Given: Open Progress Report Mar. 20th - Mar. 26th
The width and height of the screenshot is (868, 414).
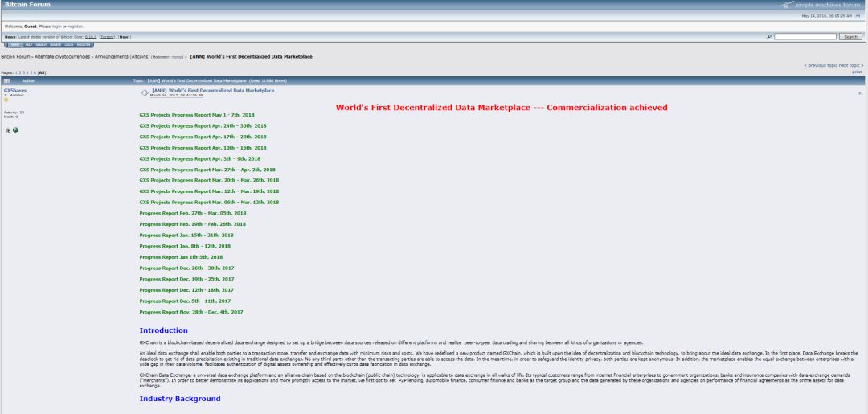Looking at the screenshot, I should point(209,180).
